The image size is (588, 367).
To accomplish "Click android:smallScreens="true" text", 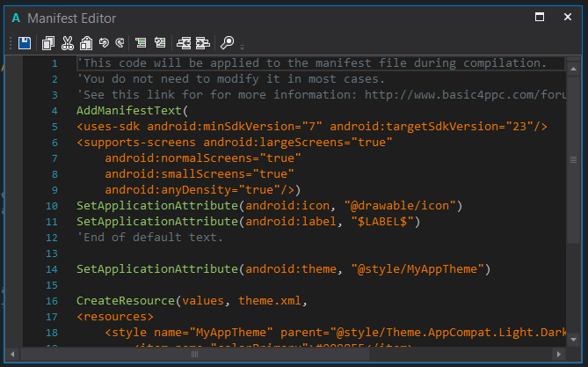I will (x=200, y=174).
